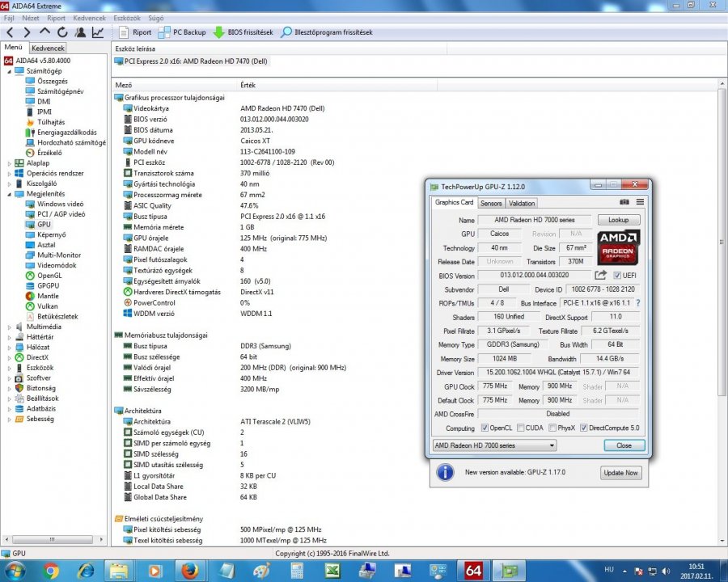Open Illesztőprogram frissítések search item
728x582 pixels.
(x=327, y=32)
